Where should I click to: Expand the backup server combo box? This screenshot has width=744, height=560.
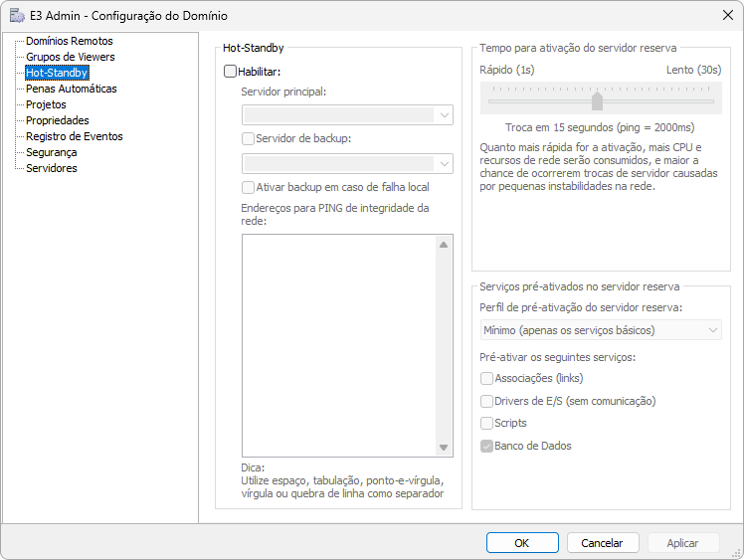pos(348,163)
